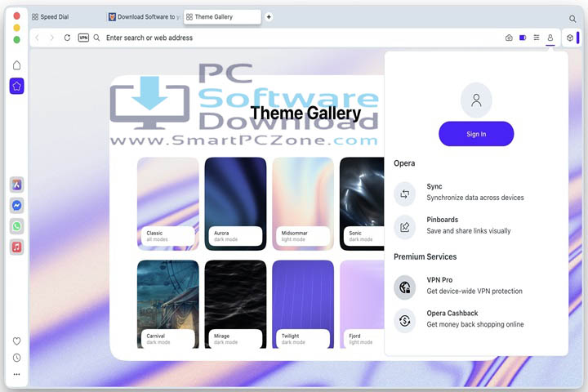This screenshot has width=588, height=392.
Task: Choose the Sonic dark mode theme
Action: tap(362, 203)
